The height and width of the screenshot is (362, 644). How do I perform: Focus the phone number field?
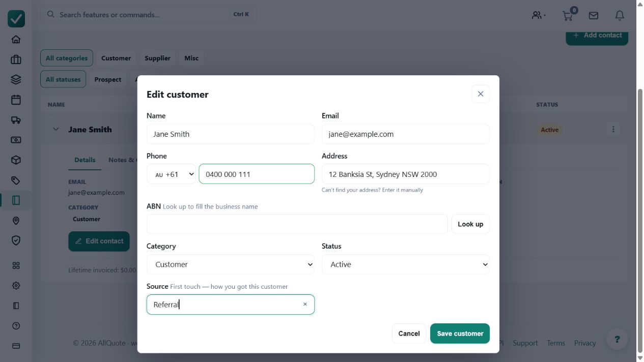[257, 174]
